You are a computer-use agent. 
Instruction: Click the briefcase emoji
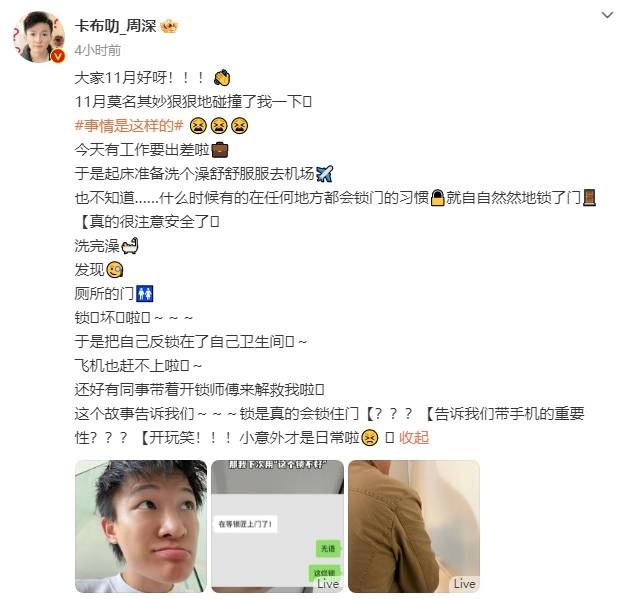point(219,150)
